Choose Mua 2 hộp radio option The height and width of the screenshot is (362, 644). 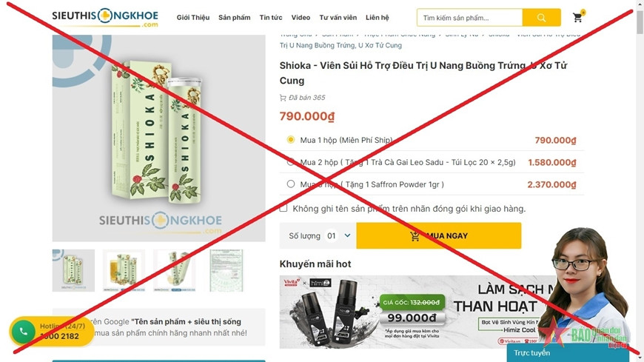click(x=291, y=162)
